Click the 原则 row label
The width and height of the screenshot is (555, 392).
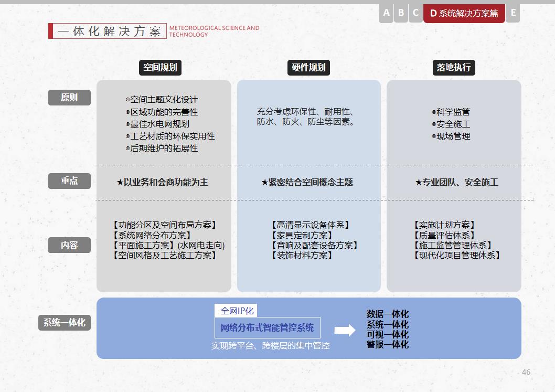(x=69, y=98)
